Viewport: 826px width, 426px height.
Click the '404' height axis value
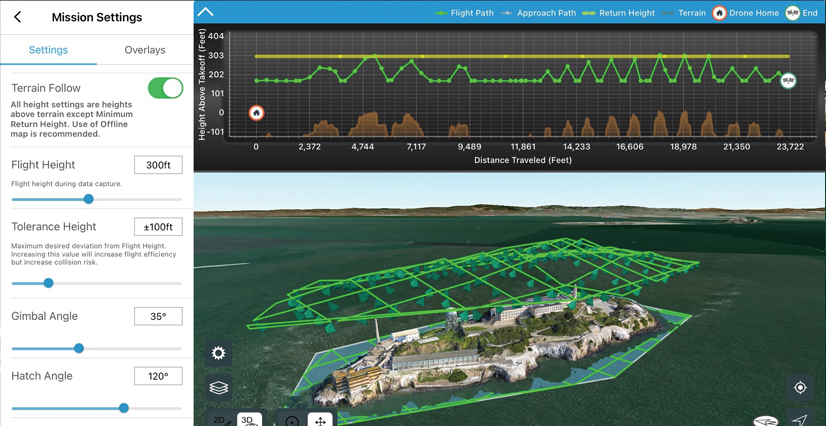tap(216, 36)
